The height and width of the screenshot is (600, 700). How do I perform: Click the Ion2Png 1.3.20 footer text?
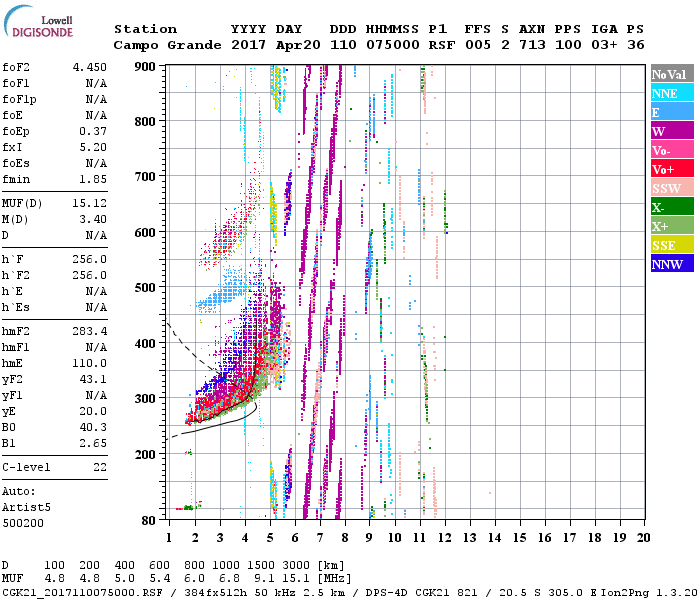click(x=649, y=592)
